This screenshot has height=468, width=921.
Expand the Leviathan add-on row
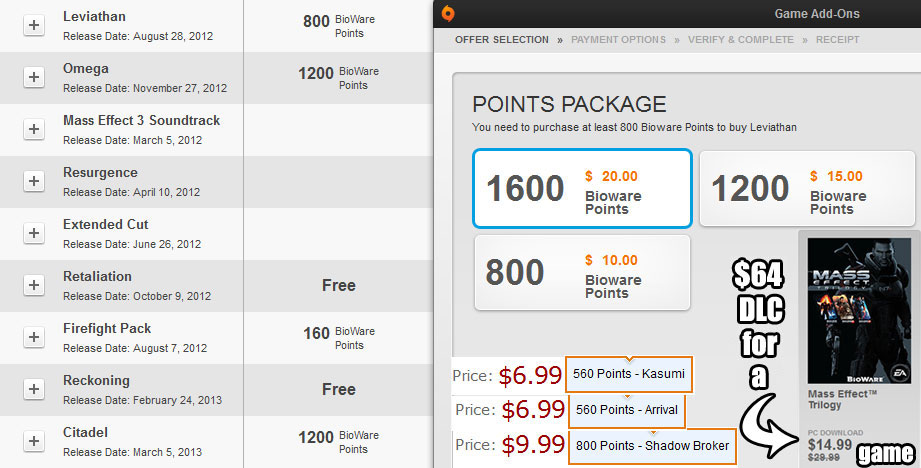point(33,25)
